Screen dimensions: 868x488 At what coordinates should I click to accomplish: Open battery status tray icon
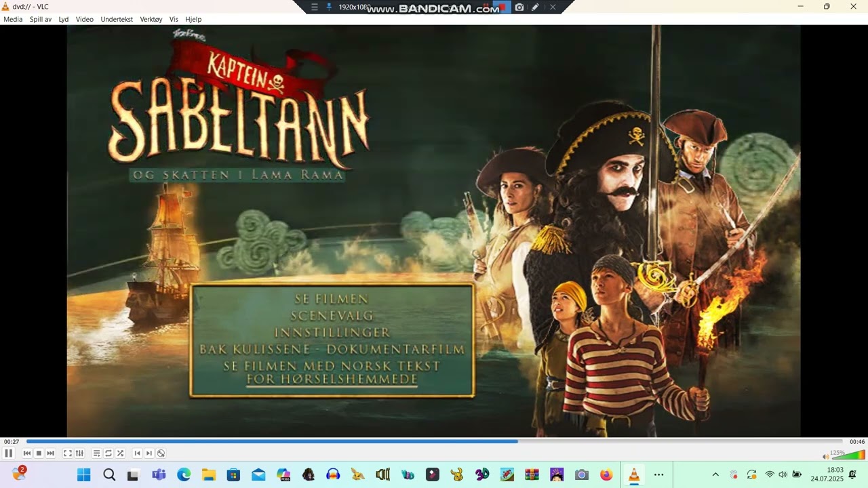coord(797,475)
